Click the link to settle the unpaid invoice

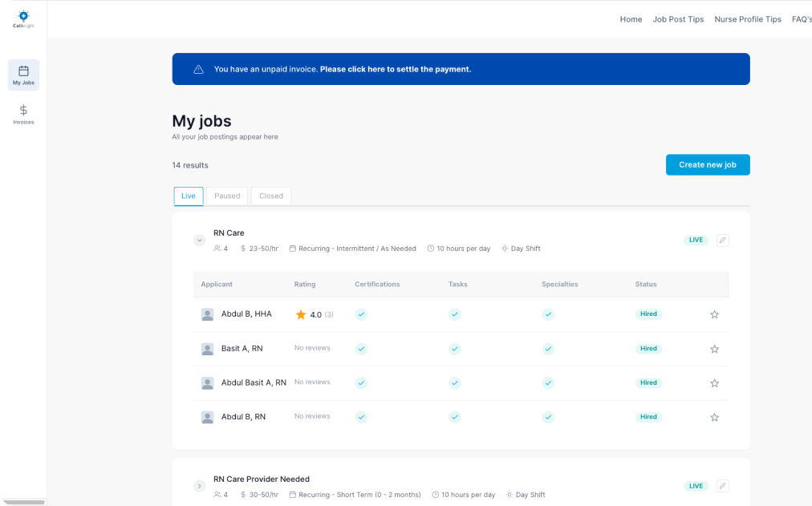[396, 69]
